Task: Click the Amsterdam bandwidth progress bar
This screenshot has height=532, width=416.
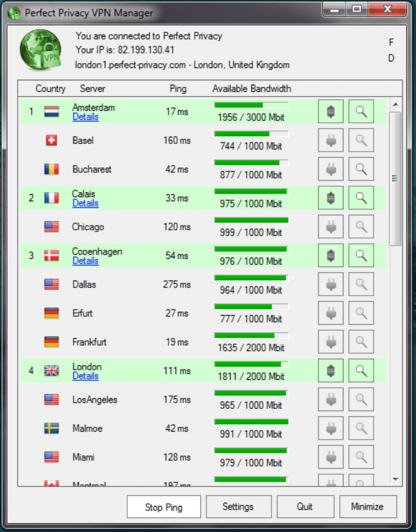Action: pos(251,105)
